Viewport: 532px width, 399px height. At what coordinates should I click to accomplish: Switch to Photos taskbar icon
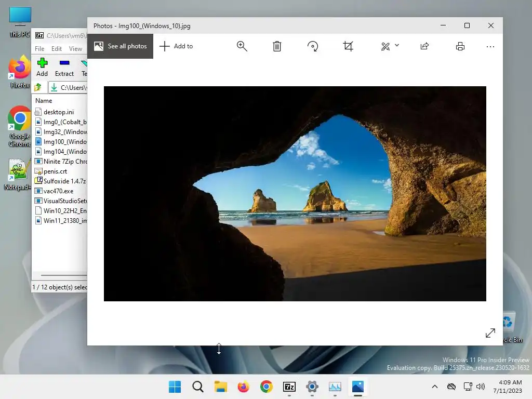point(357,387)
